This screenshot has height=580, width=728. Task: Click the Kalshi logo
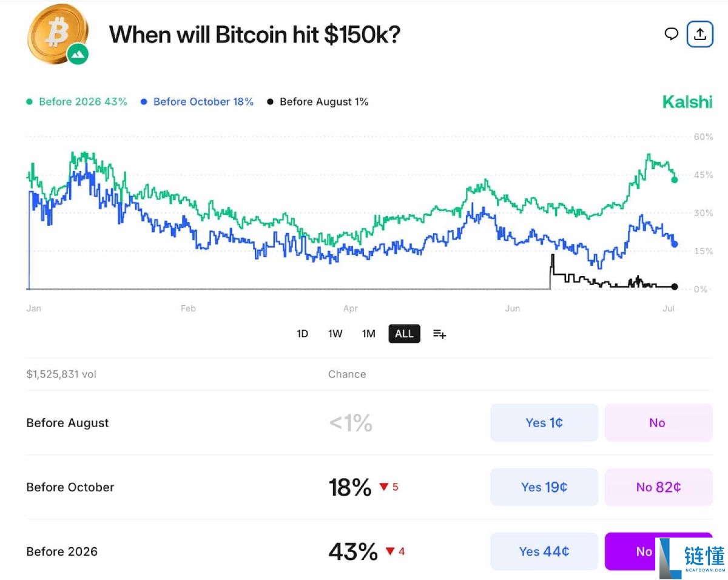[687, 102]
